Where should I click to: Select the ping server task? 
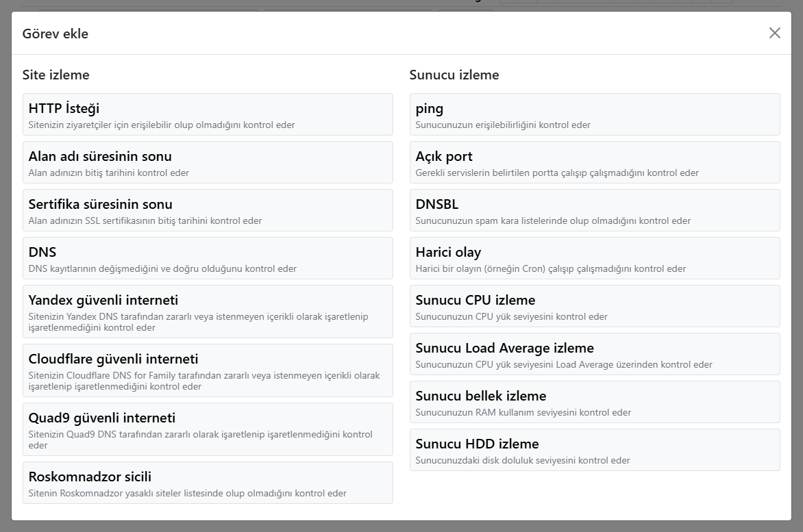tap(595, 114)
